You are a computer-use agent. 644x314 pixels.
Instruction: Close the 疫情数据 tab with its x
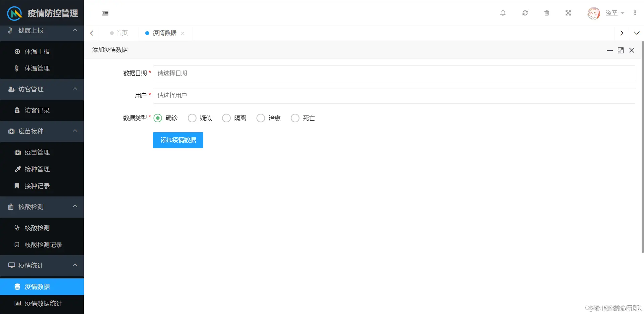(x=183, y=33)
